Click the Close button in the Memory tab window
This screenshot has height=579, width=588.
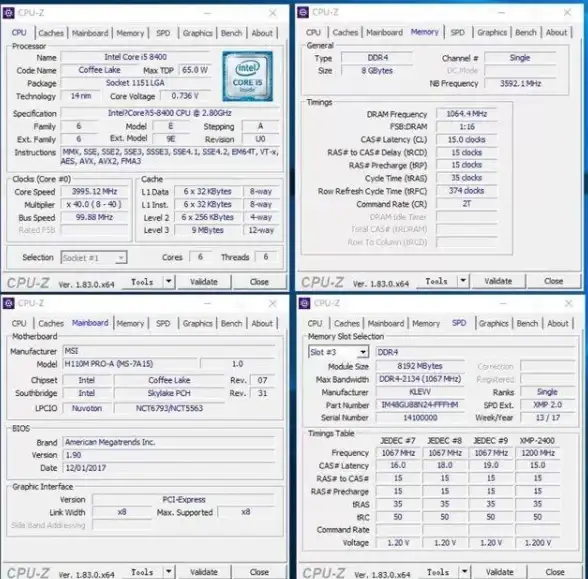554,281
